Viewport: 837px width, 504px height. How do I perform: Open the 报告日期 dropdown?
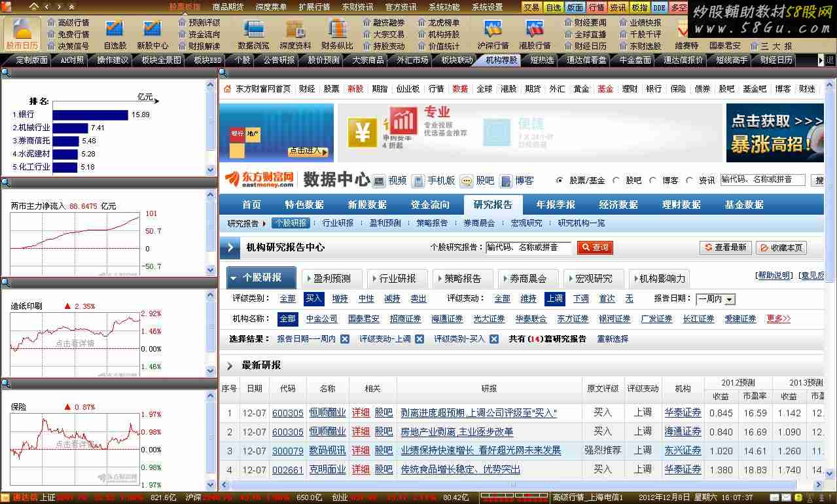pyautogui.click(x=715, y=299)
